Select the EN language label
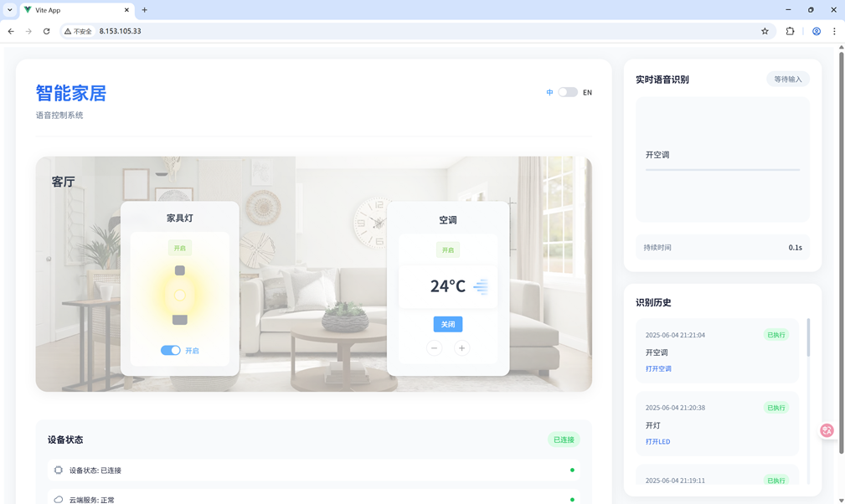Image resolution: width=845 pixels, height=504 pixels. (x=587, y=93)
